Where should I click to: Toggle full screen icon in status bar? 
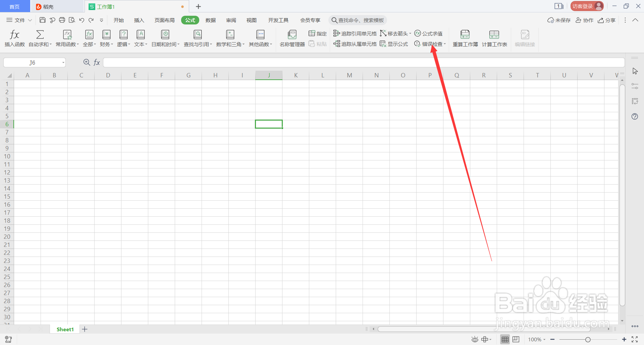pyautogui.click(x=635, y=340)
